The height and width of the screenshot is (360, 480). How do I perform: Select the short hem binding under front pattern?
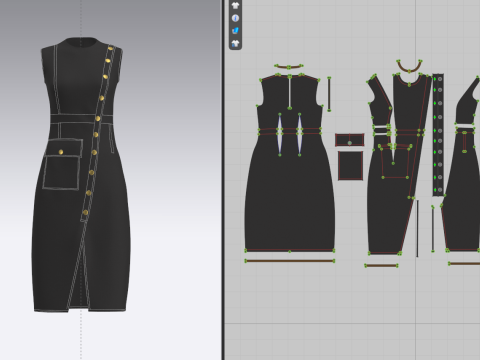click(x=381, y=266)
